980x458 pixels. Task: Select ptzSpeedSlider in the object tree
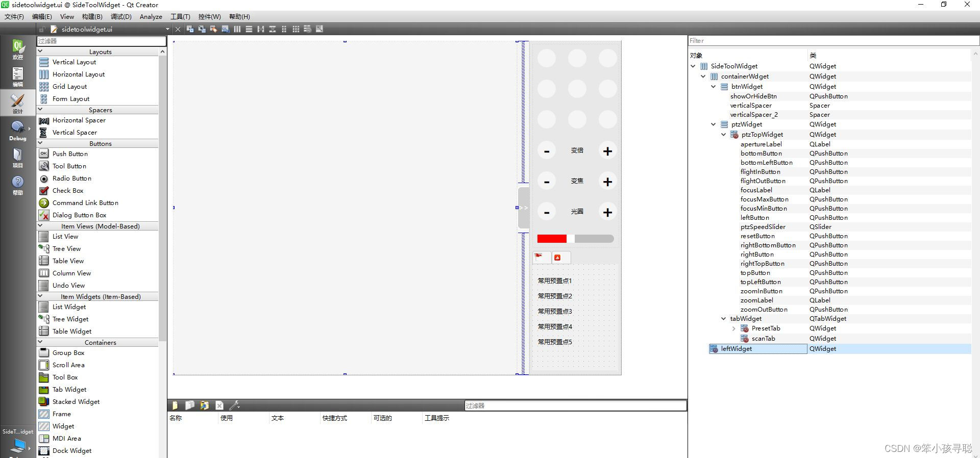click(x=763, y=227)
